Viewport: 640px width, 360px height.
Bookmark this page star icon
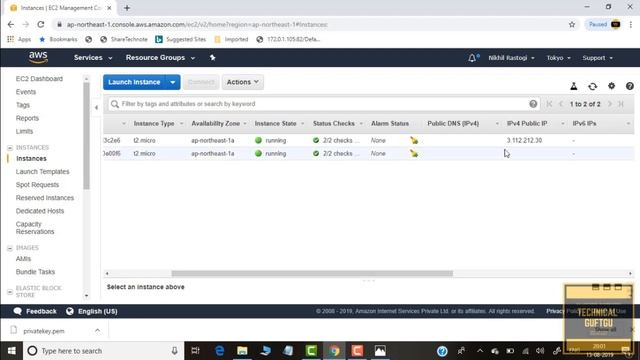point(572,24)
